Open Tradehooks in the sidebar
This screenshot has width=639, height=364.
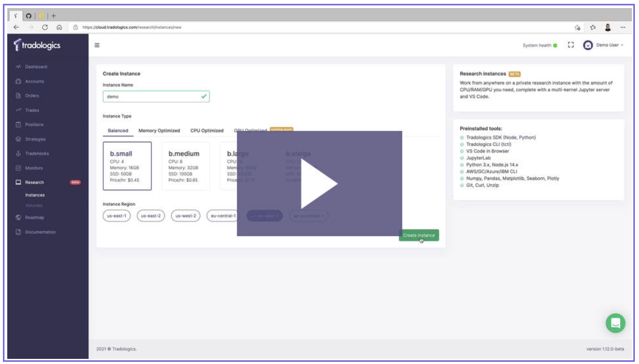point(37,154)
